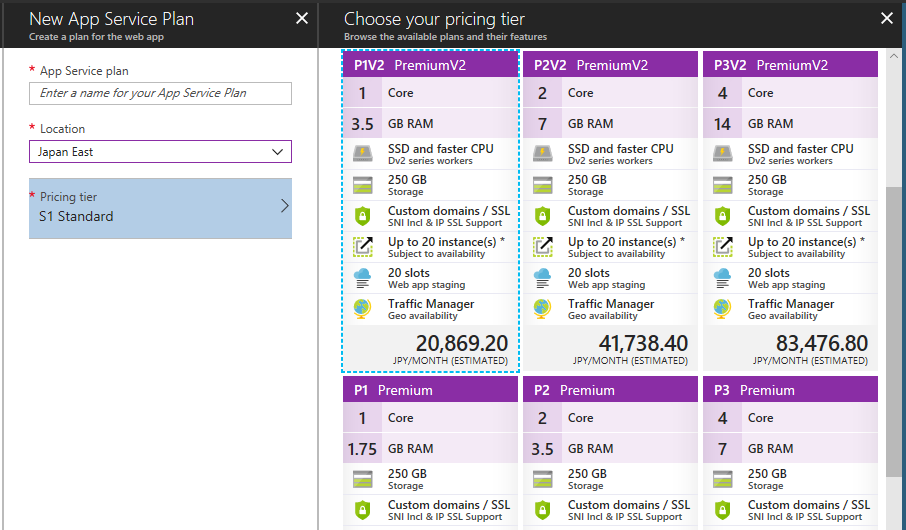Click the 1 Core row in P1 Premium
This screenshot has height=530, width=906.
[x=430, y=417]
